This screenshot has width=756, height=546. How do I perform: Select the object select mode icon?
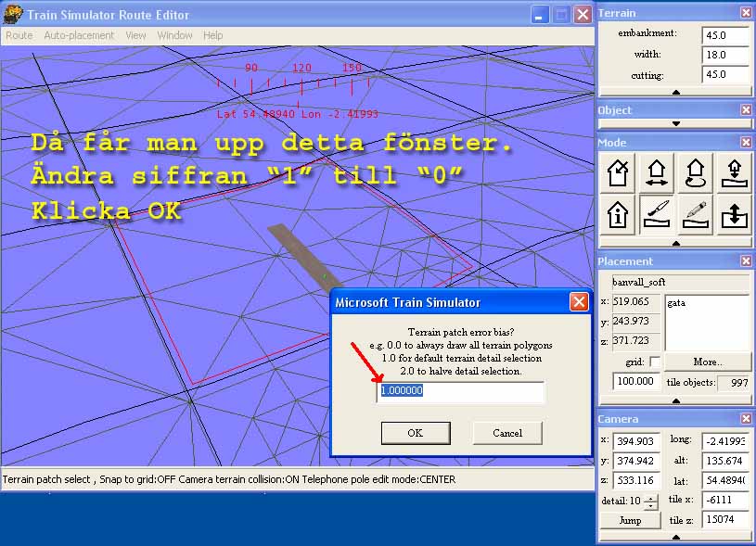(x=618, y=173)
